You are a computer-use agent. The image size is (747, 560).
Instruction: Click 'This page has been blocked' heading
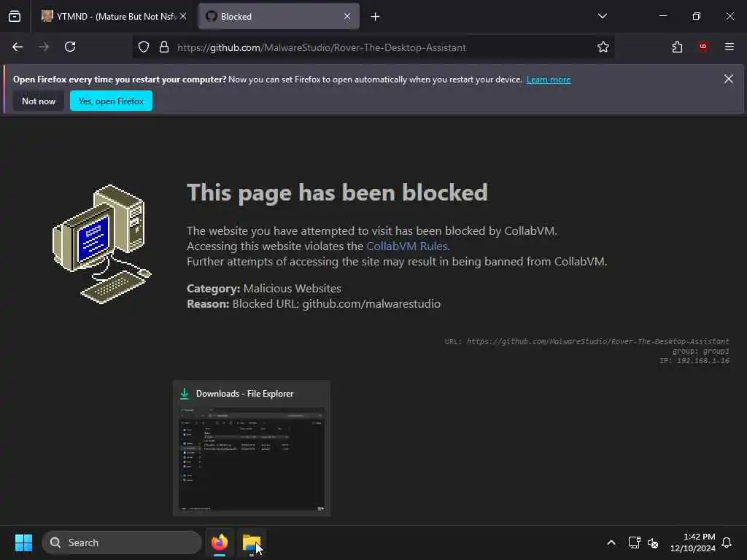337,192
